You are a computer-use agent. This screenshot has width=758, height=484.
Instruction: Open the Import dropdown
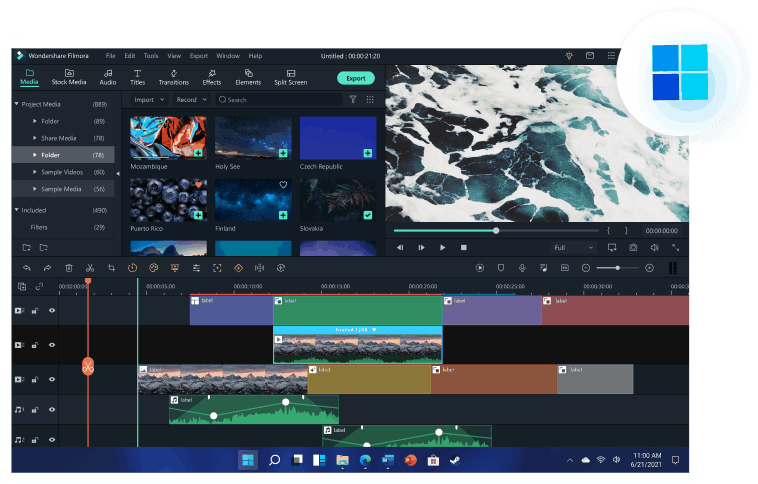[x=147, y=100]
